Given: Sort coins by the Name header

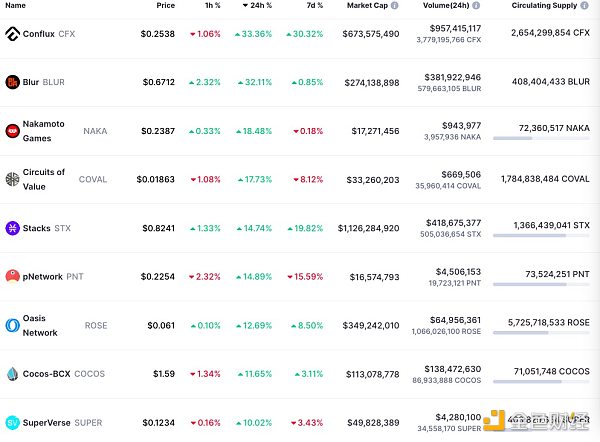Looking at the screenshot, I should 15,5.
